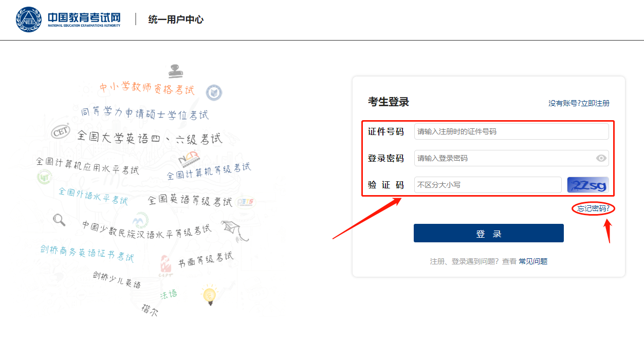Focus the 登录密码 input field
Viewport: 644px width, 345px height.
click(x=511, y=158)
